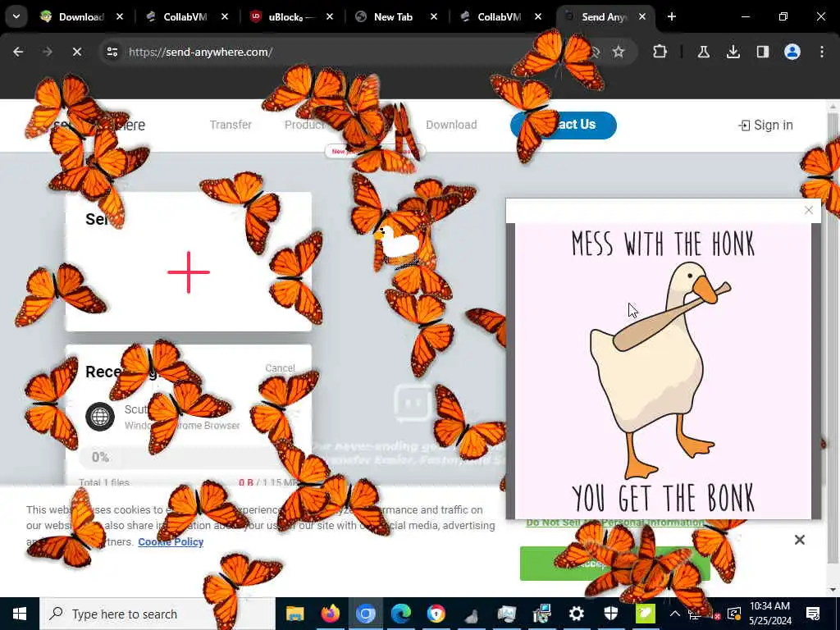Click Sign in link
The height and width of the screenshot is (630, 840).
(x=765, y=126)
